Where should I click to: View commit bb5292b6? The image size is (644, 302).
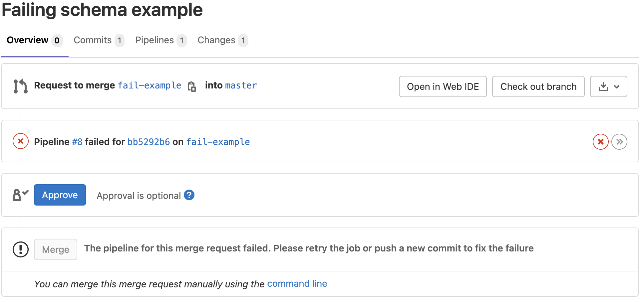[149, 142]
